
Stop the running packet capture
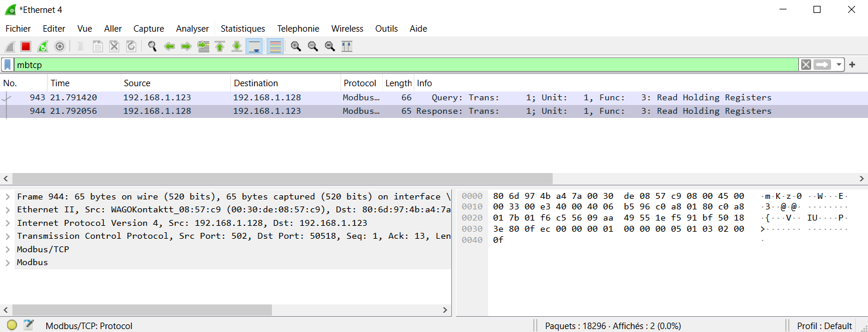26,46
